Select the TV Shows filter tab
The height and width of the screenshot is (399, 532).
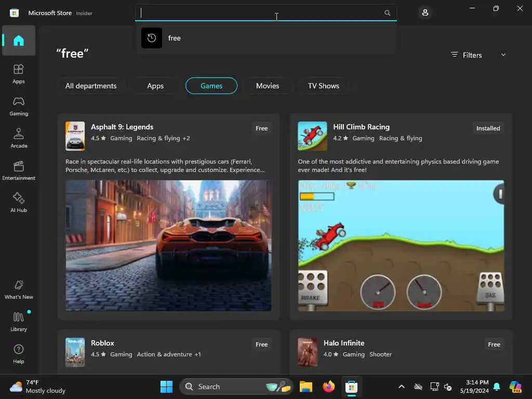[x=324, y=86]
